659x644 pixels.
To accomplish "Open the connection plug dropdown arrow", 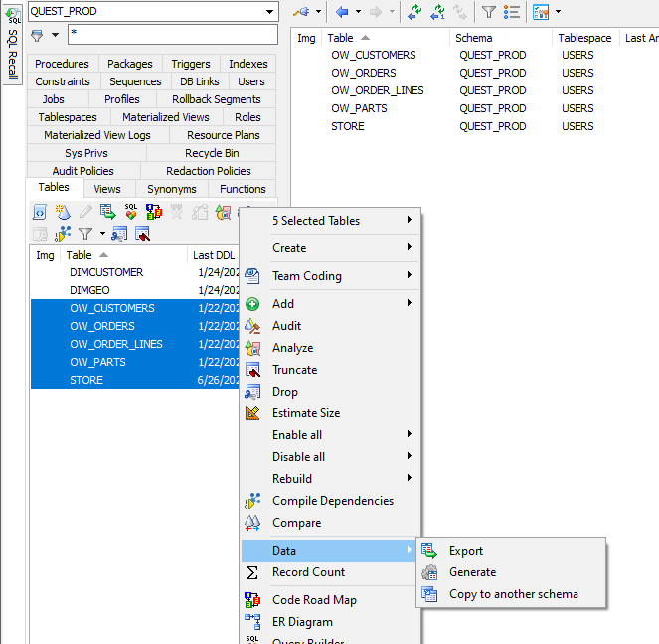I will [318, 12].
